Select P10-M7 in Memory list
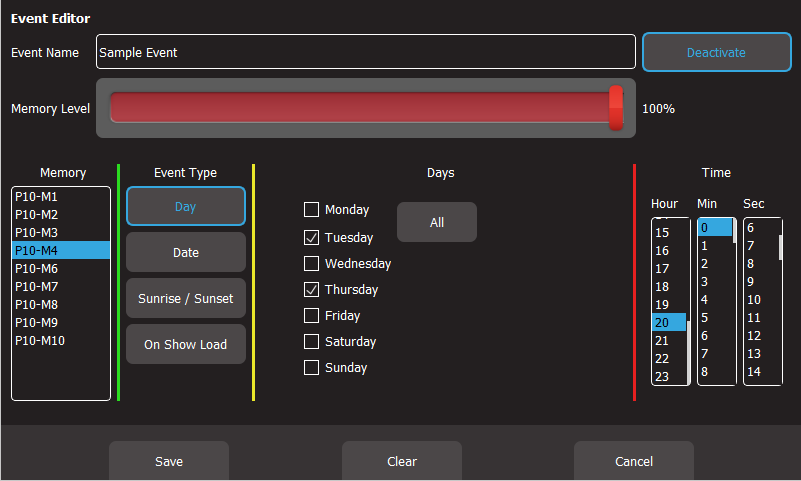Screen dimensions: 801x481 [x=36, y=287]
